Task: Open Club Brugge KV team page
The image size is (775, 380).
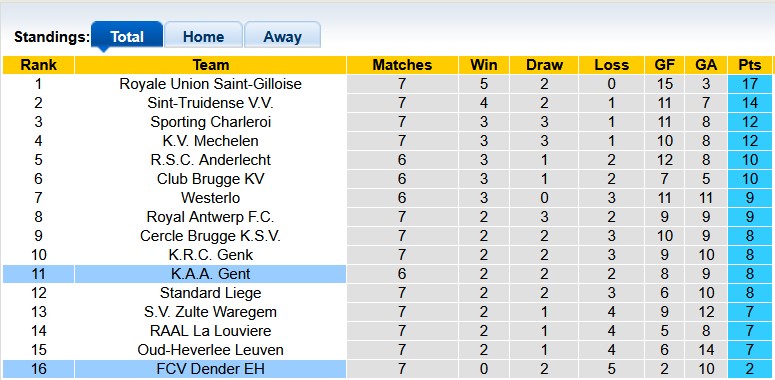Action: coord(211,179)
